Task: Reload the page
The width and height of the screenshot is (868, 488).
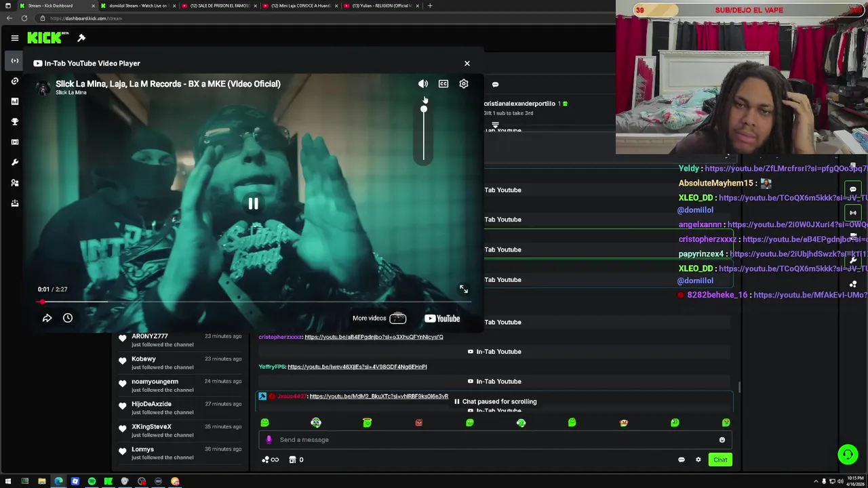Action: pyautogui.click(x=24, y=18)
